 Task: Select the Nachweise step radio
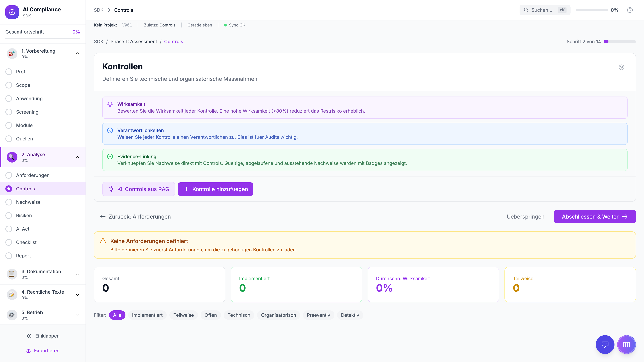(9, 202)
